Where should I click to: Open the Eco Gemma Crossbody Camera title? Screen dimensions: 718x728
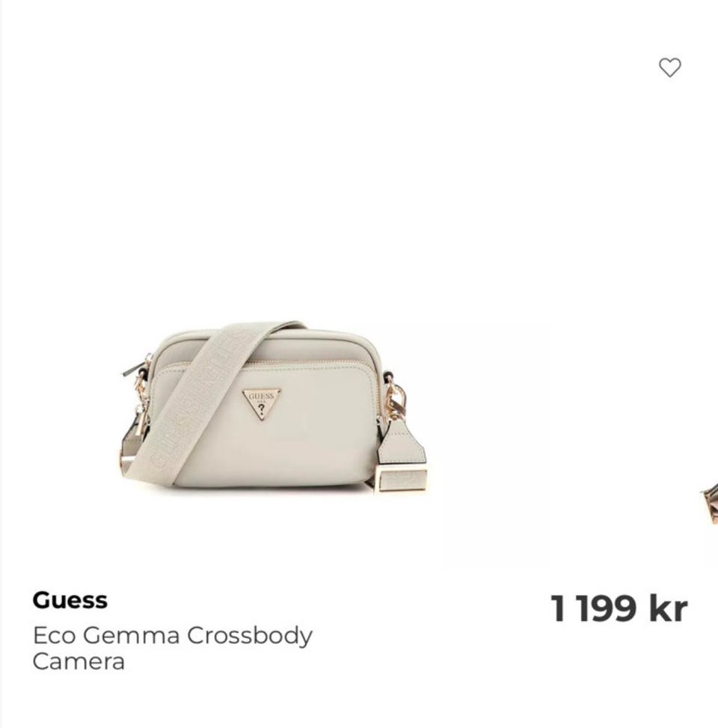coord(172,648)
